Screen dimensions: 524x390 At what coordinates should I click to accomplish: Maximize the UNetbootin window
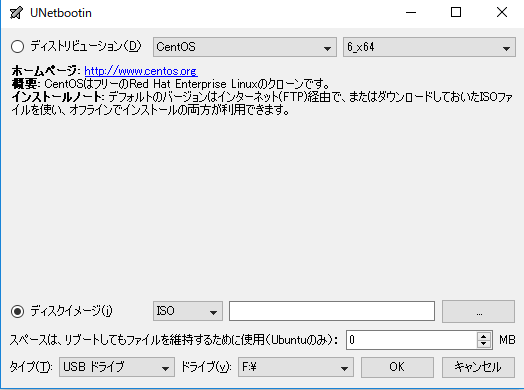(x=456, y=13)
